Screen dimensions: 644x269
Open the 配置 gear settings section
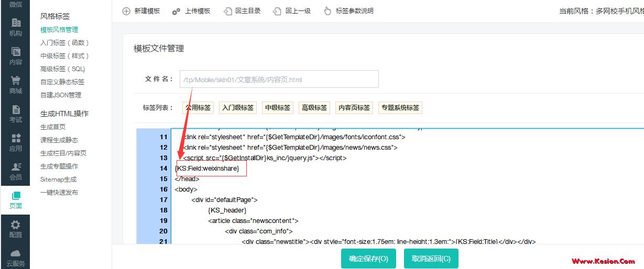(15, 229)
